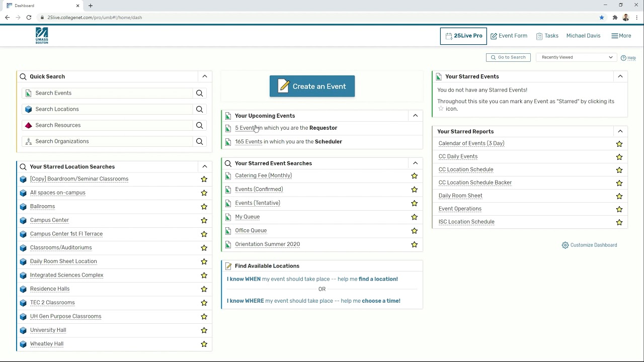The width and height of the screenshot is (644, 362).
Task: Bookmark this page with the browser star
Action: (602, 17)
